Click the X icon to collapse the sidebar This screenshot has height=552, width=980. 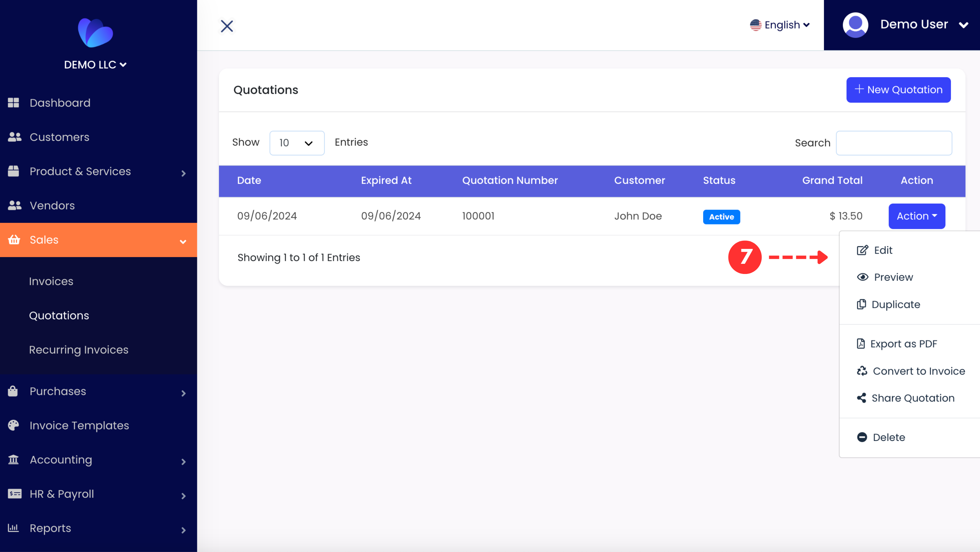pyautogui.click(x=227, y=26)
